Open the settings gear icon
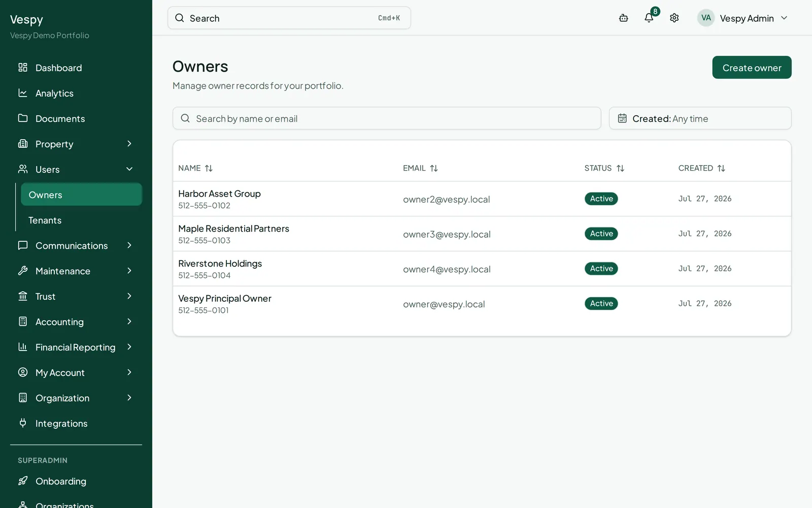The image size is (812, 508). tap(674, 18)
